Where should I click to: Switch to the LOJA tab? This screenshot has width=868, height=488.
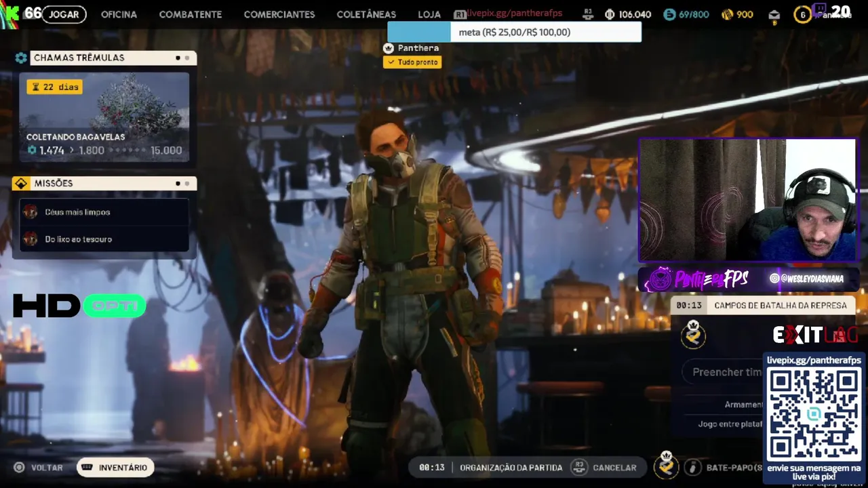[x=429, y=14]
